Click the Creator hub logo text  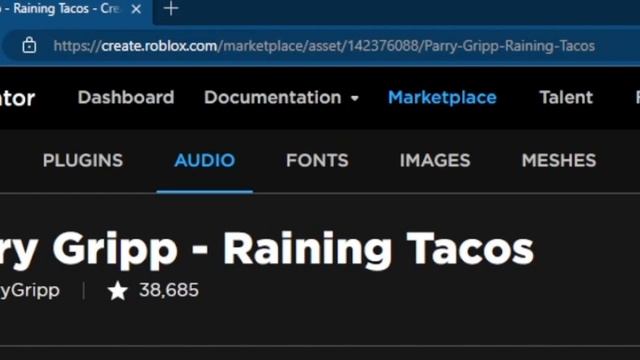17,98
